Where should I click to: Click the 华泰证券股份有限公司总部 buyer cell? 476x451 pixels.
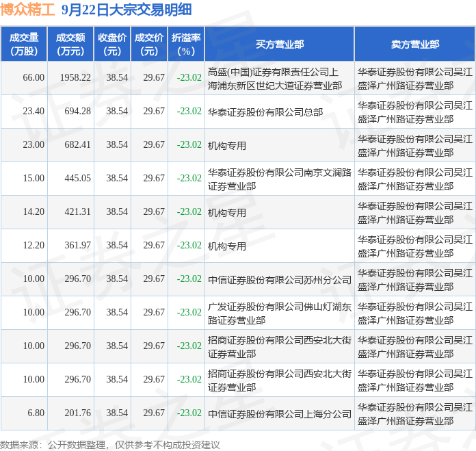pos(265,112)
